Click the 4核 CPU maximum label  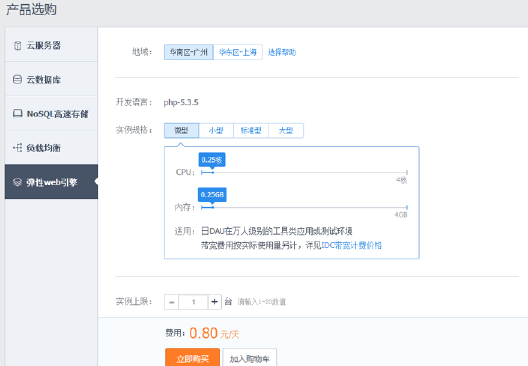(402, 180)
